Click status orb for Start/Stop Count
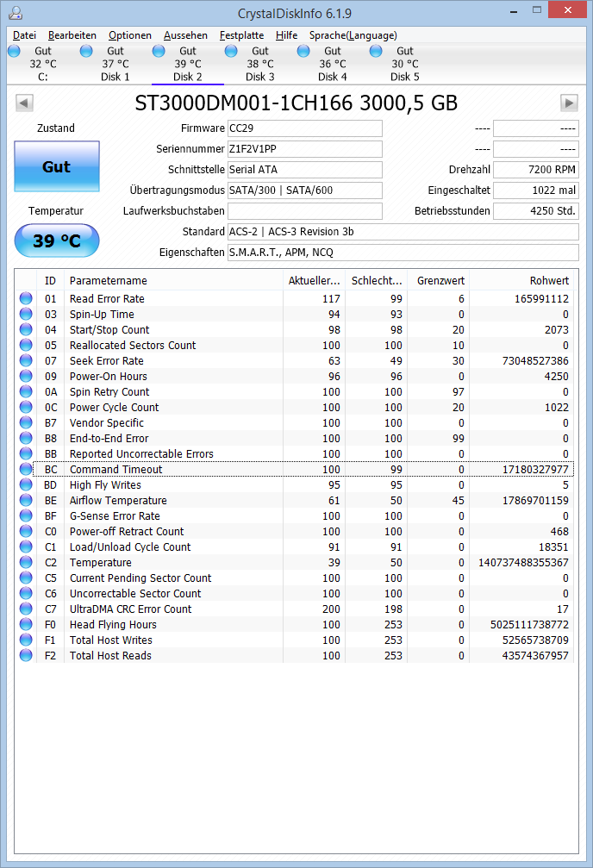 (x=26, y=329)
